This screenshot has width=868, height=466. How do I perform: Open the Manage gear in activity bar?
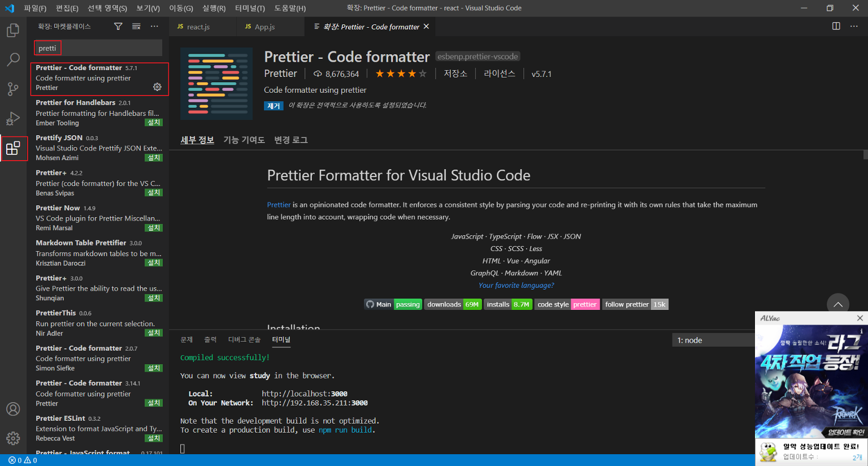[13, 438]
